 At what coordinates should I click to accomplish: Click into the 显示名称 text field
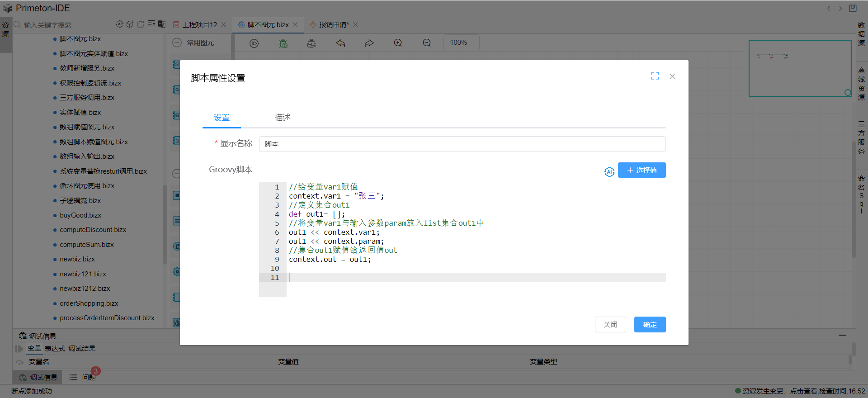point(462,144)
